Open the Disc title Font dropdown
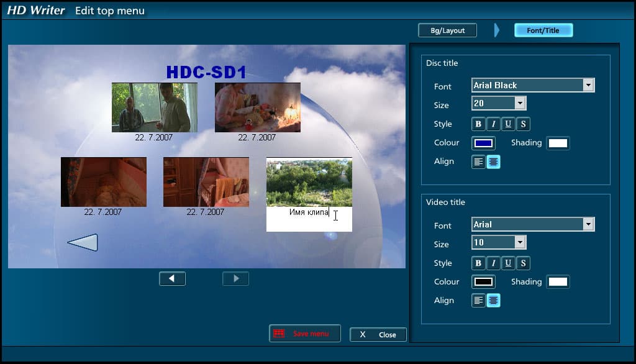Image resolution: width=636 pixels, height=364 pixels. [588, 85]
